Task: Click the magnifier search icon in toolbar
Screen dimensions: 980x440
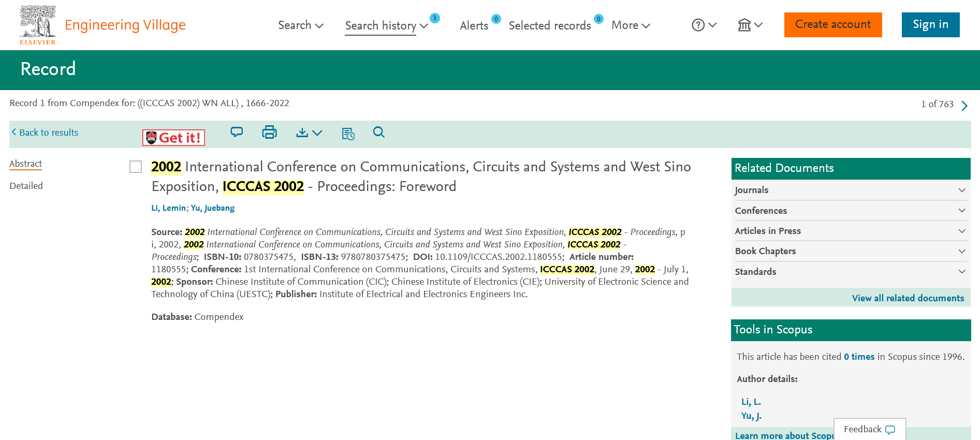Action: point(379,133)
